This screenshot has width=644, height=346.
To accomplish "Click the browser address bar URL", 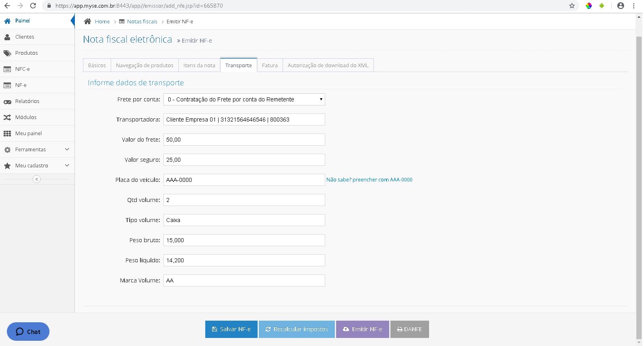I will tap(139, 6).
